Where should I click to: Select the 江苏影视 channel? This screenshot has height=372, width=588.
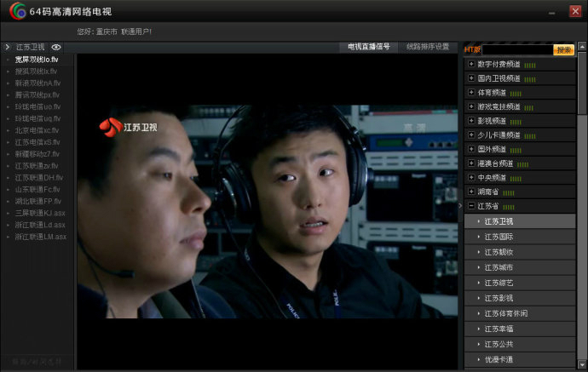coord(520,298)
